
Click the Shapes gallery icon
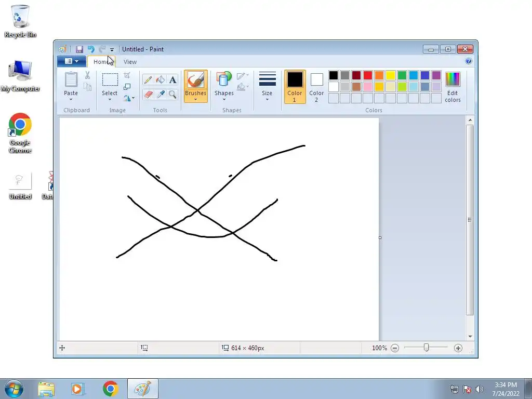pyautogui.click(x=224, y=79)
